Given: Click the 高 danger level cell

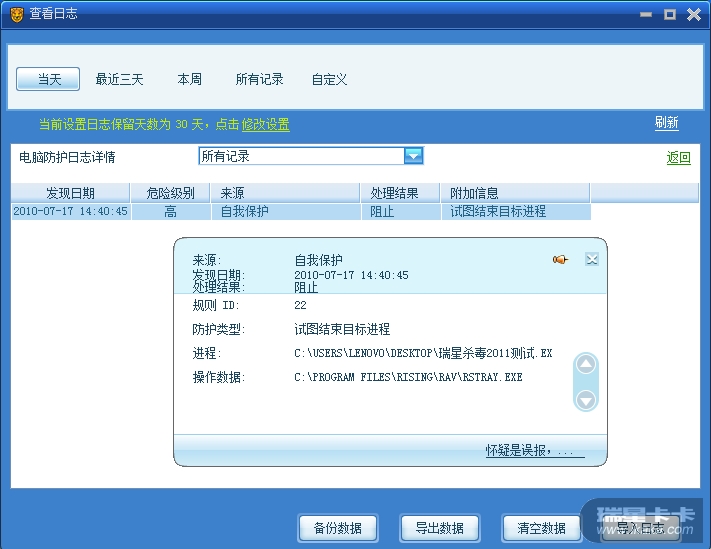Looking at the screenshot, I should (170, 212).
